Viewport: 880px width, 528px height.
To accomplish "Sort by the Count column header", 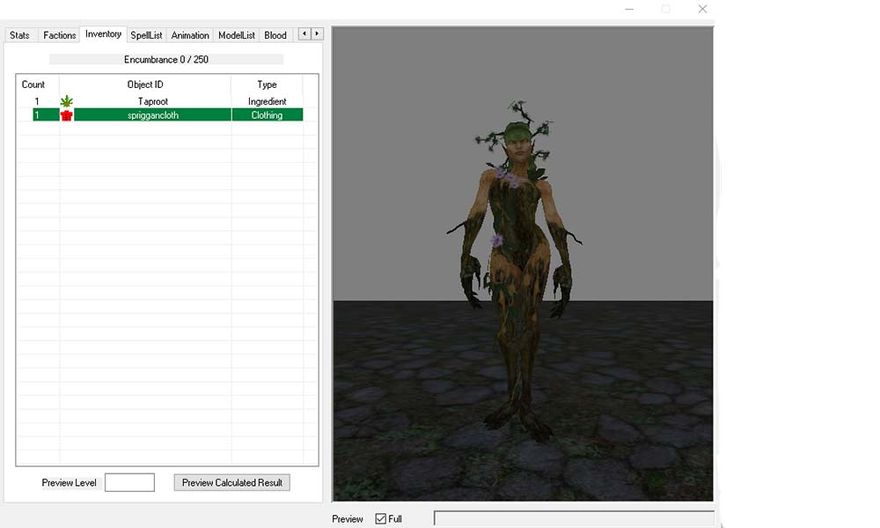I will click(33, 85).
